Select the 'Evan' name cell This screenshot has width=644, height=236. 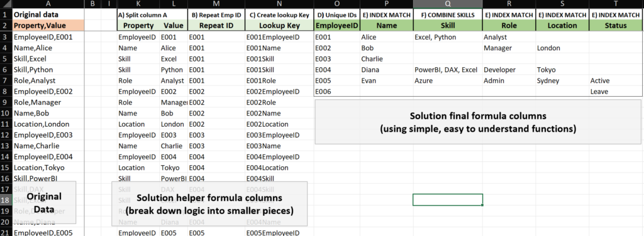pos(387,81)
